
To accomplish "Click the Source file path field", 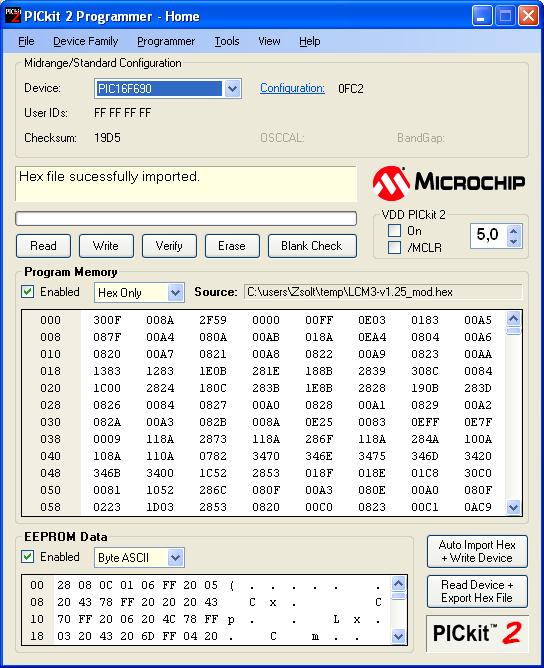I will 383,292.
